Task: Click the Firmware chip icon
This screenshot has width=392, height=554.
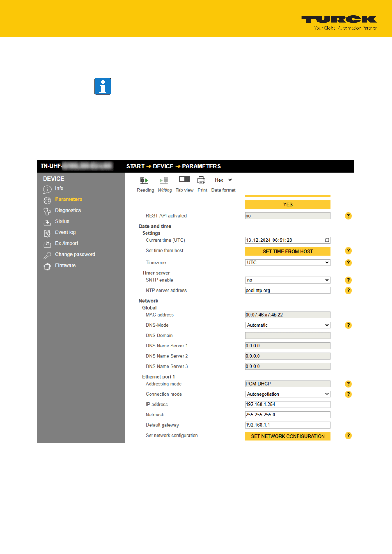Action: tap(47, 267)
